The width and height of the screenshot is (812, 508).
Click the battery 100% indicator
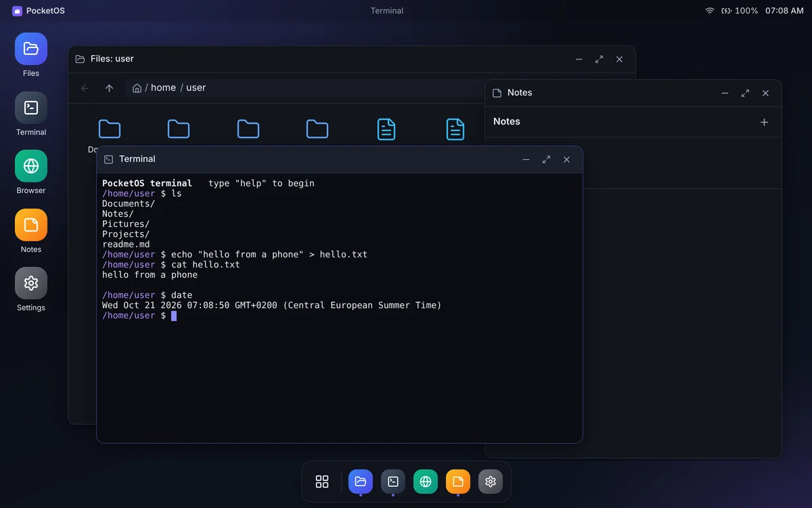coord(740,11)
